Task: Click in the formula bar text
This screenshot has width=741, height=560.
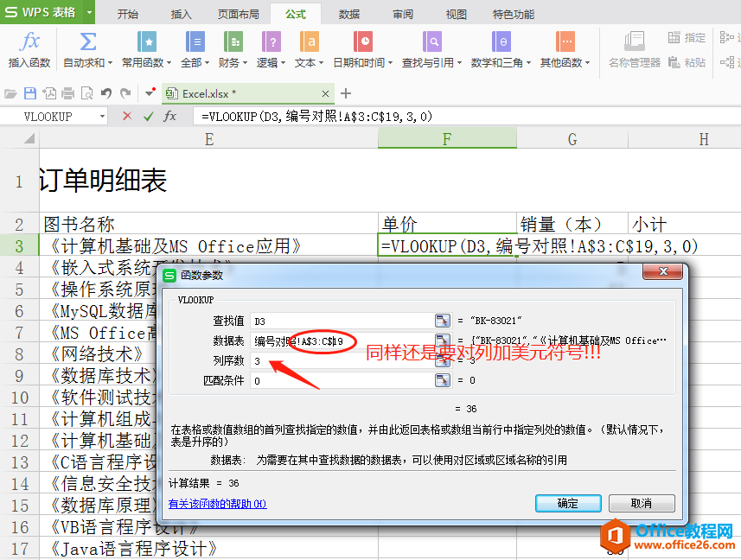Action: pyautogui.click(x=316, y=116)
